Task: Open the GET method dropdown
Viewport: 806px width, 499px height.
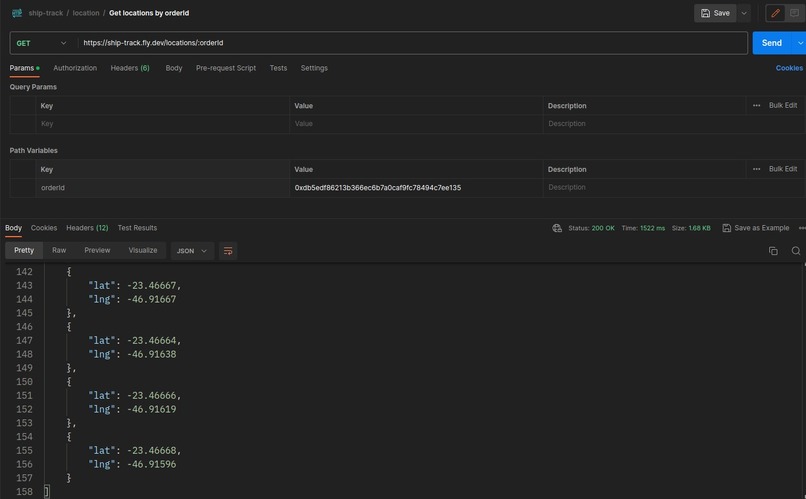Action: coord(41,43)
